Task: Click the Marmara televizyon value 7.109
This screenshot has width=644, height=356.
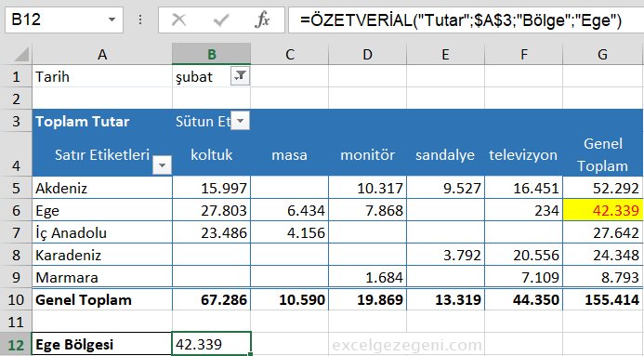Action: pos(524,277)
